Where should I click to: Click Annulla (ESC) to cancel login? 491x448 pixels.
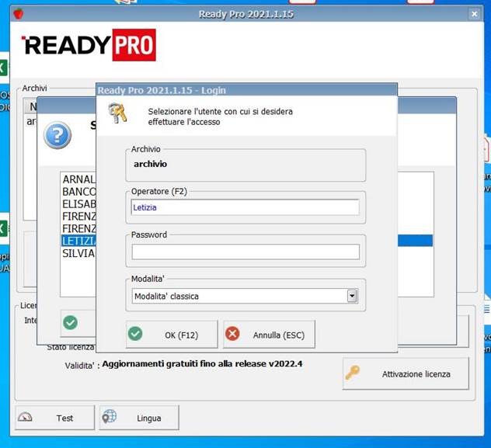pyautogui.click(x=269, y=335)
